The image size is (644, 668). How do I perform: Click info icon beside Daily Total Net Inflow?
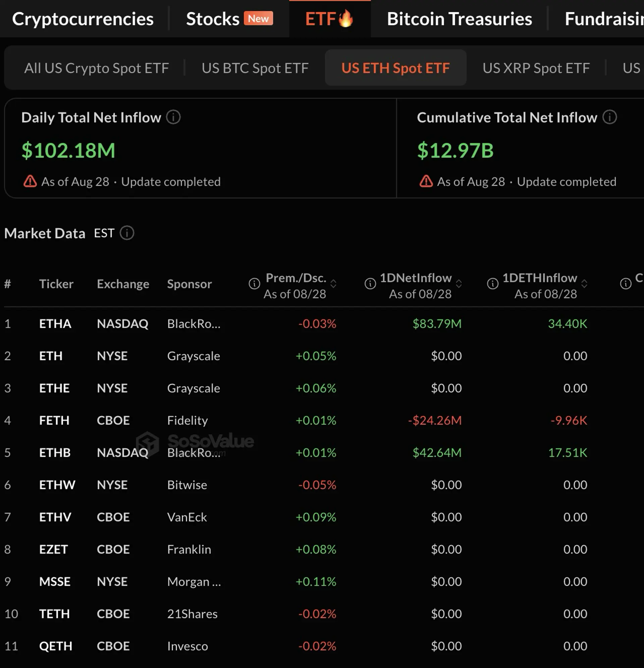click(173, 117)
